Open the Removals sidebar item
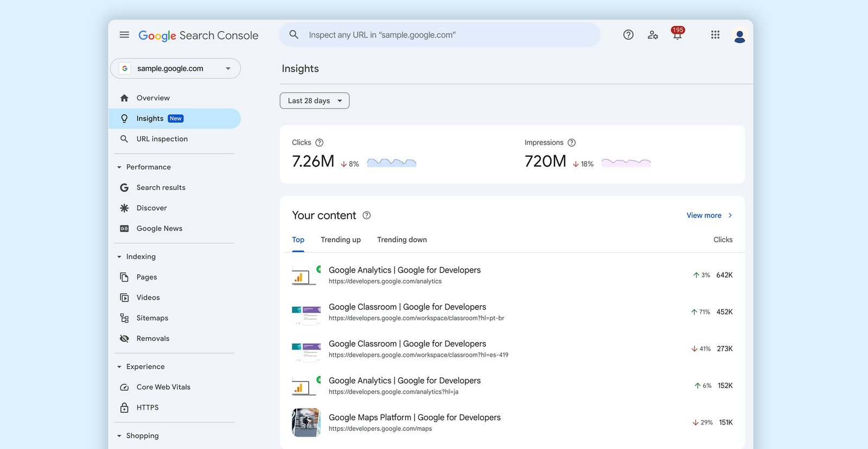Image resolution: width=868 pixels, height=449 pixels. [x=175, y=339]
